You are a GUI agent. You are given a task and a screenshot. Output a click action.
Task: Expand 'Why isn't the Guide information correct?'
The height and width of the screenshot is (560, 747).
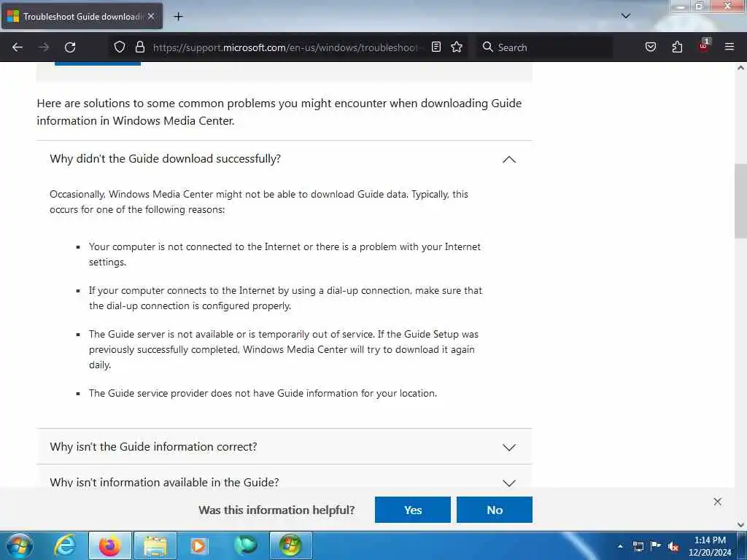(x=284, y=447)
